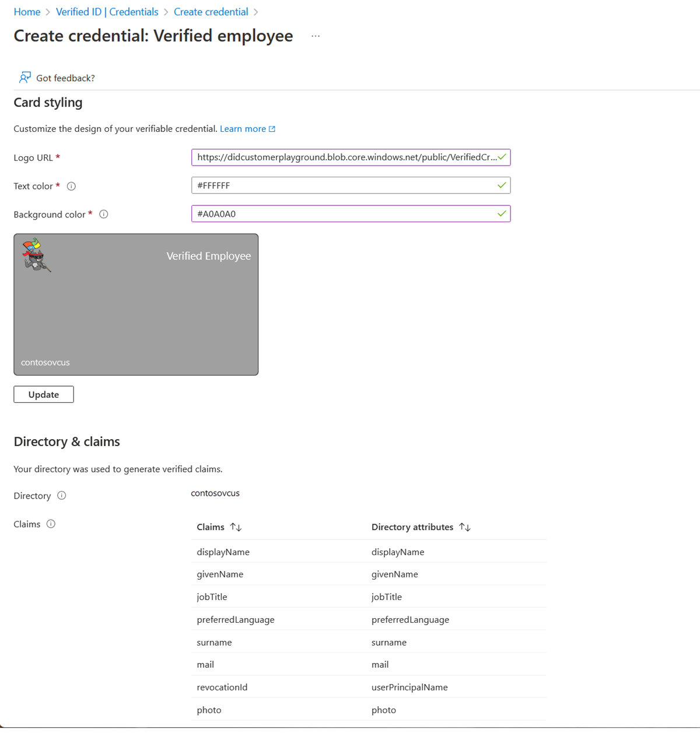
Task: Select the preferredLanguage claim cell
Action: pyautogui.click(x=236, y=619)
